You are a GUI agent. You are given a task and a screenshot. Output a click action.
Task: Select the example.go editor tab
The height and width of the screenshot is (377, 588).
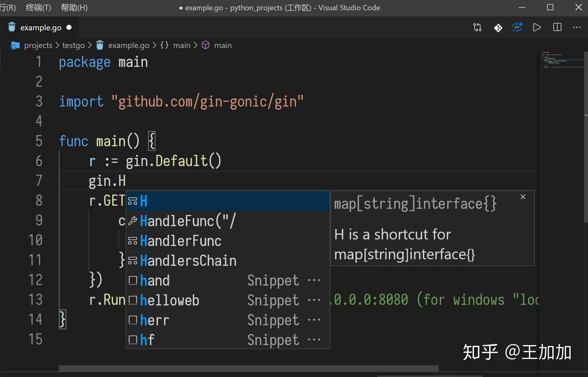[x=40, y=27]
